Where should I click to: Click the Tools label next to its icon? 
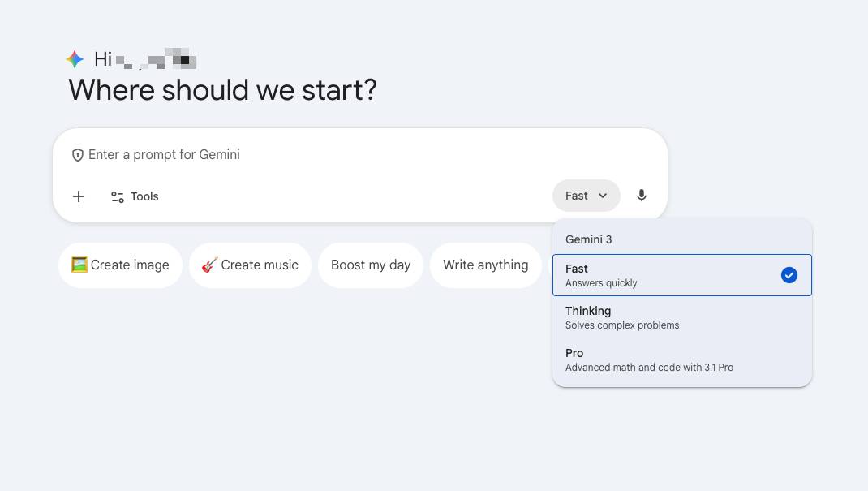[144, 196]
